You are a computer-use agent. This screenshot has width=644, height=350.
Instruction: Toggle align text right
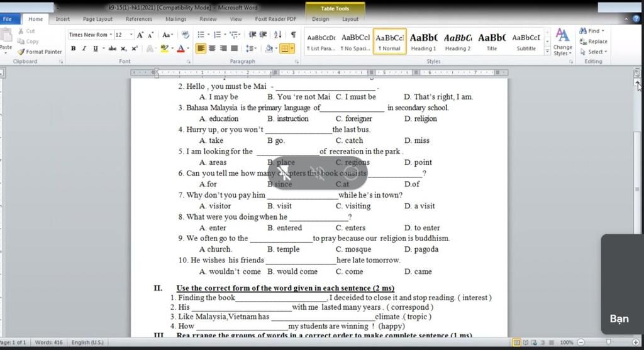click(223, 48)
